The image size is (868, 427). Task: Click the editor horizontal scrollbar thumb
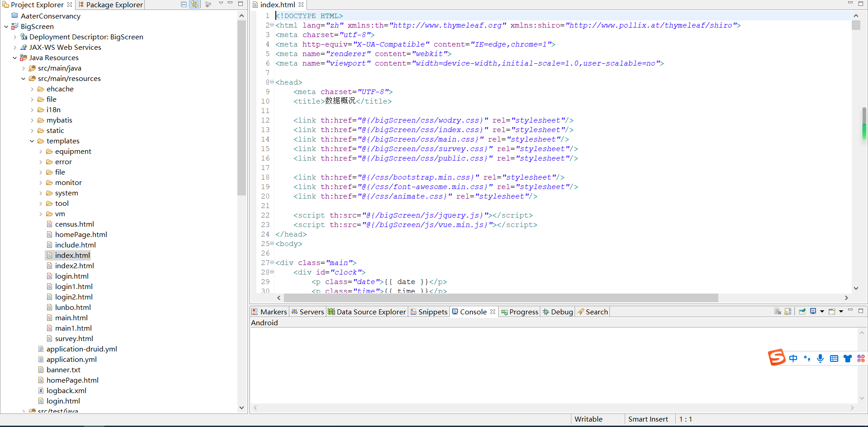click(501, 298)
